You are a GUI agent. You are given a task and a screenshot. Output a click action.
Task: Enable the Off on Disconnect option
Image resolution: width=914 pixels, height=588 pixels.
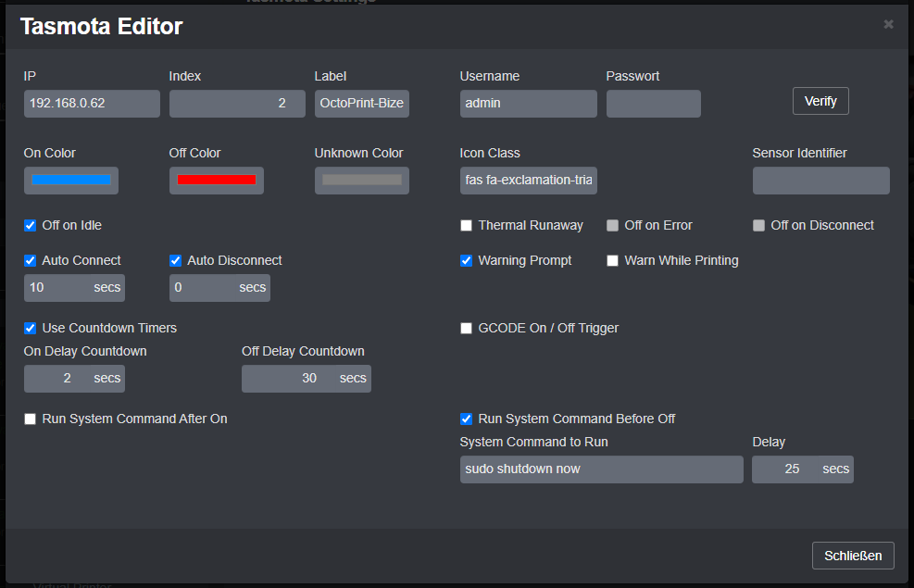[x=758, y=225]
